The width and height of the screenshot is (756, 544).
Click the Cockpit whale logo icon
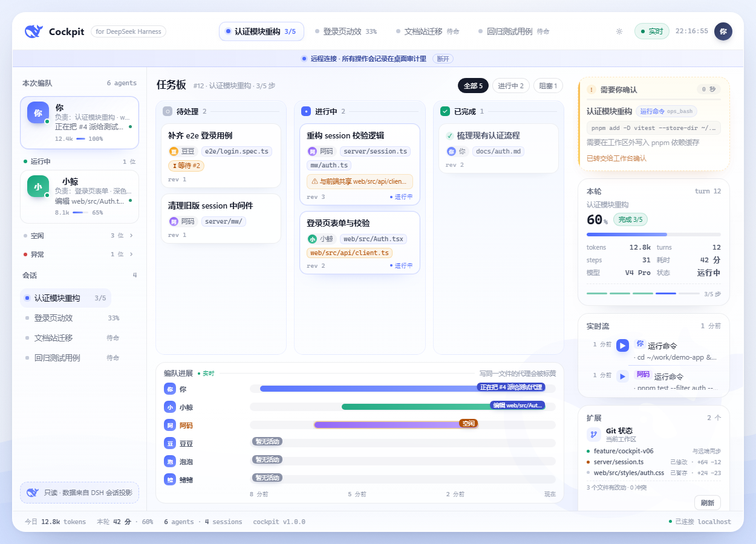[33, 31]
